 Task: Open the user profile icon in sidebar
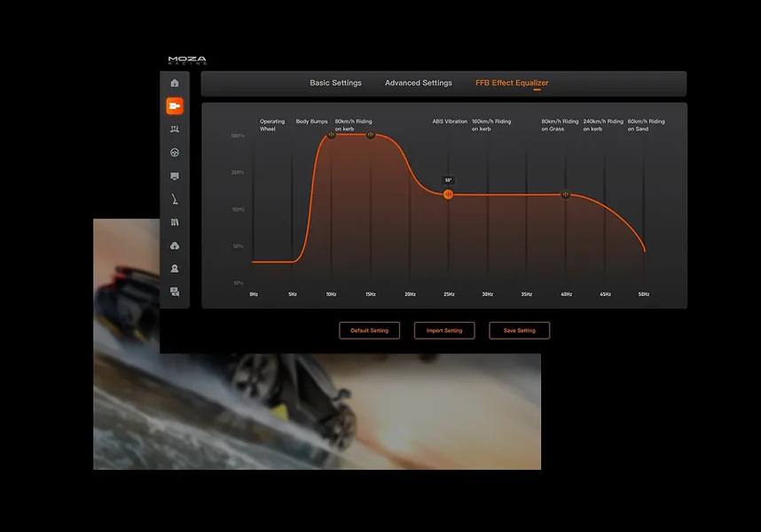[175, 269]
